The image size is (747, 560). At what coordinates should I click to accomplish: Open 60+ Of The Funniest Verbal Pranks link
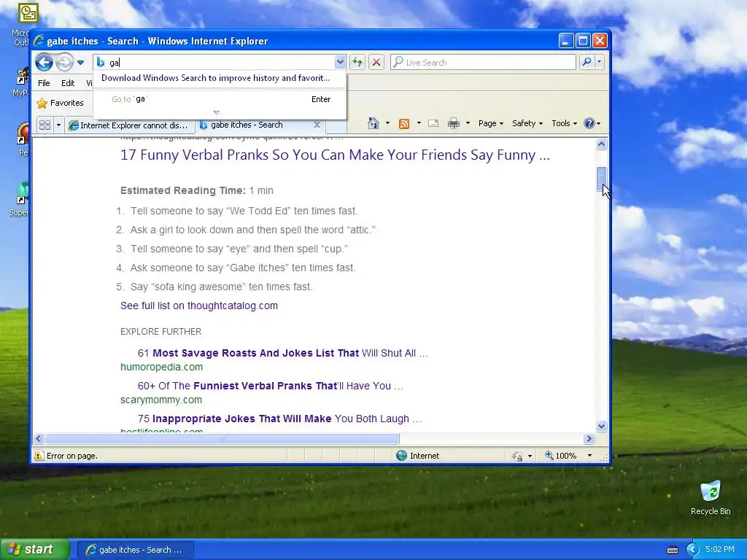pyautogui.click(x=271, y=386)
